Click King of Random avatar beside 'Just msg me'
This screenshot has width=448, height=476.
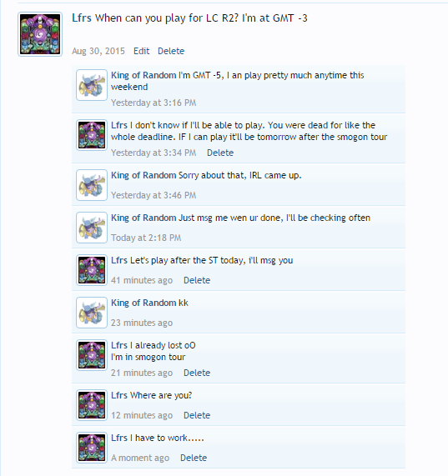pyautogui.click(x=92, y=228)
